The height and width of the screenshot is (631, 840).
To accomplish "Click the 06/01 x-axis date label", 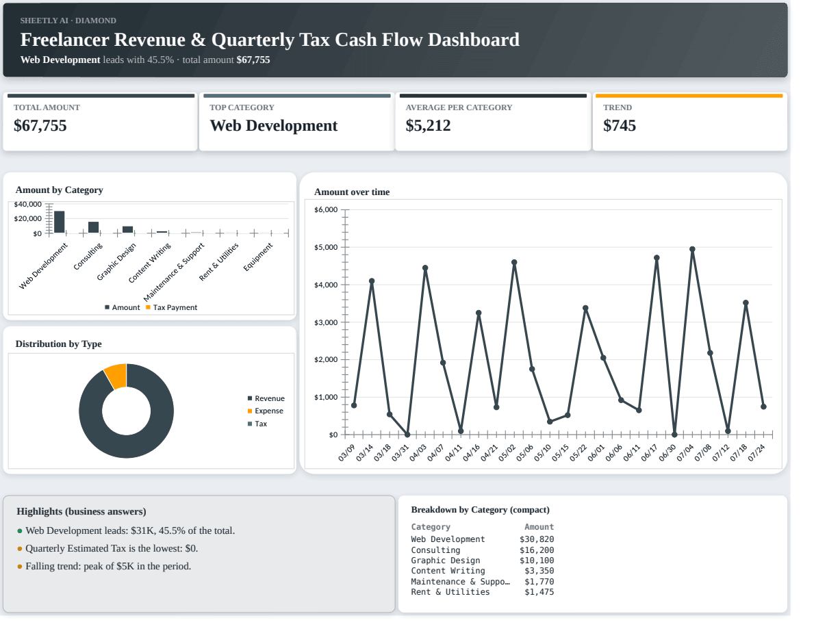I will (597, 453).
